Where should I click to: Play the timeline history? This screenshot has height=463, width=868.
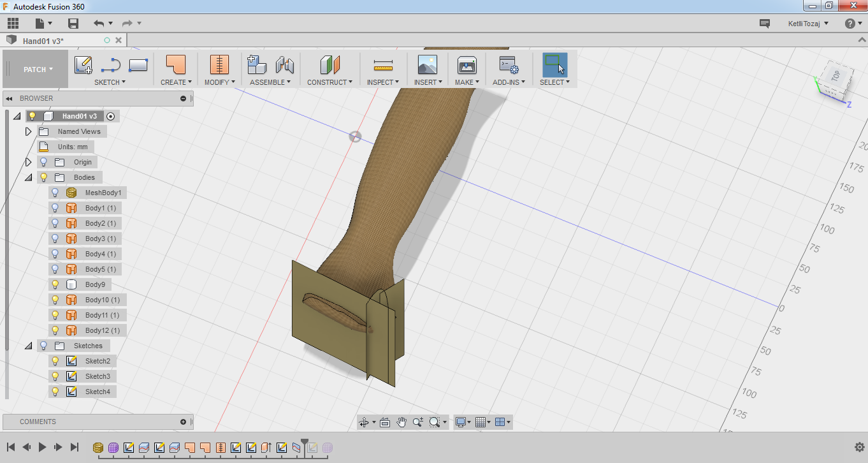click(x=42, y=447)
